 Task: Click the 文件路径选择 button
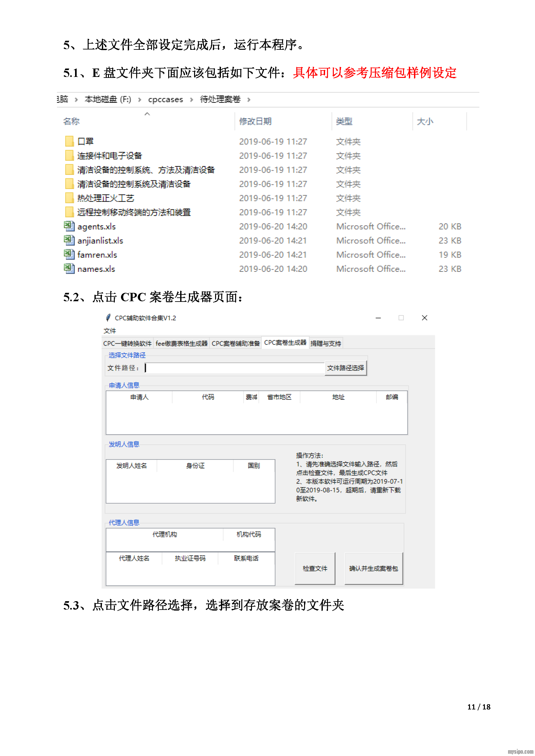[x=345, y=368]
